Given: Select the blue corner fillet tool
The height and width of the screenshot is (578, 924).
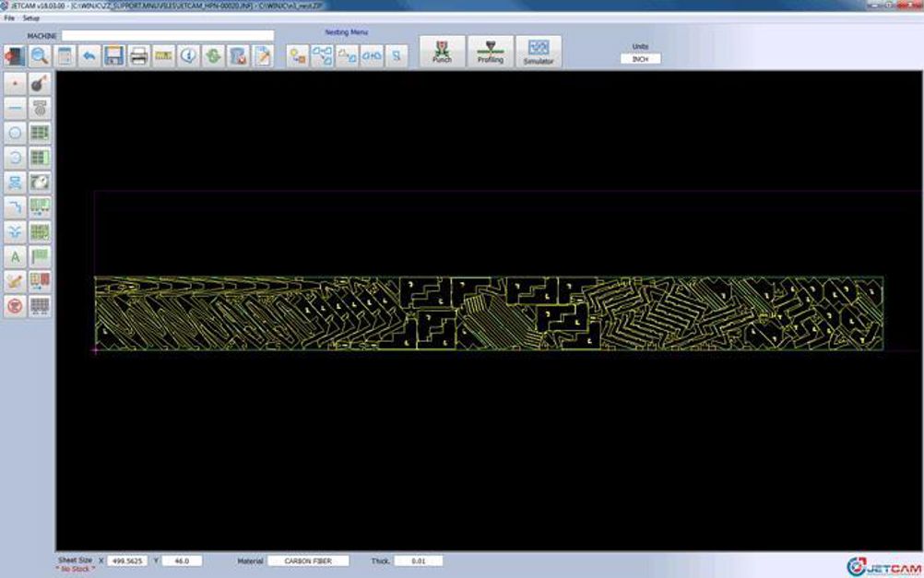Looking at the screenshot, I should point(15,207).
